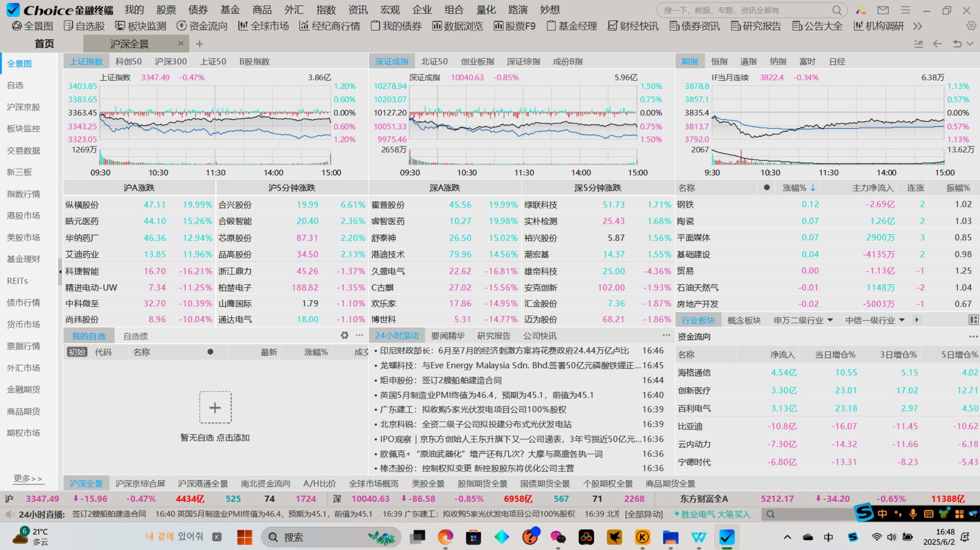The image size is (980, 550).
Task: Open the 宏观 menu
Action: pos(390,9)
